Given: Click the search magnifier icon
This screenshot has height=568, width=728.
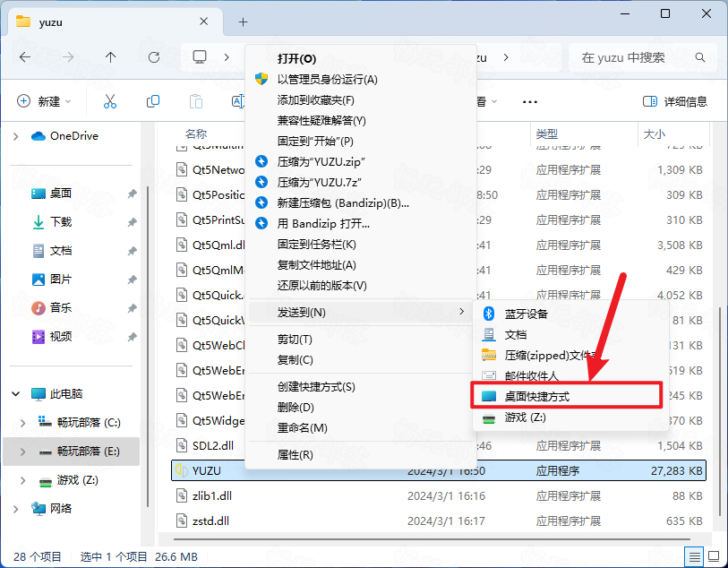Looking at the screenshot, I should click(699, 57).
